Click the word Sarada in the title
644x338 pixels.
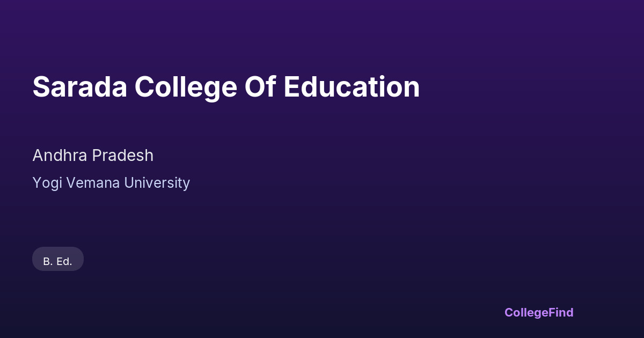coord(79,87)
